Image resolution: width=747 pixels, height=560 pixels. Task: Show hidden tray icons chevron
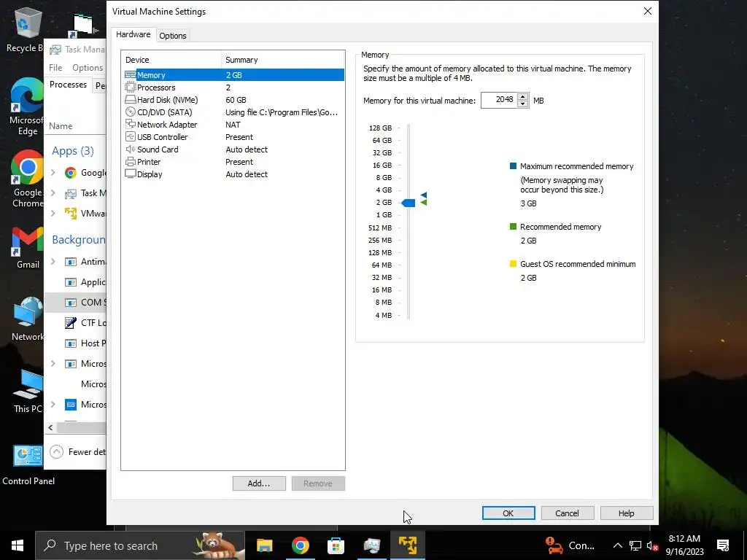(617, 545)
